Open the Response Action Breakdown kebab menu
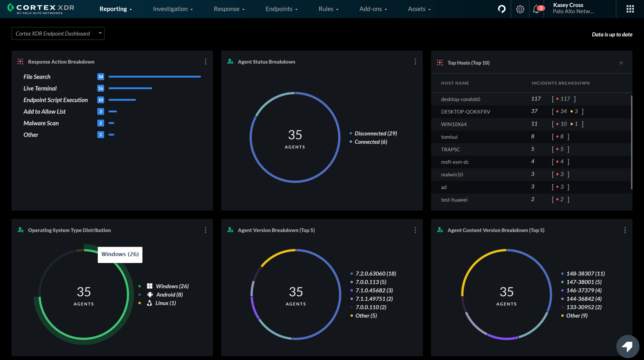This screenshot has width=644, height=360. point(206,62)
